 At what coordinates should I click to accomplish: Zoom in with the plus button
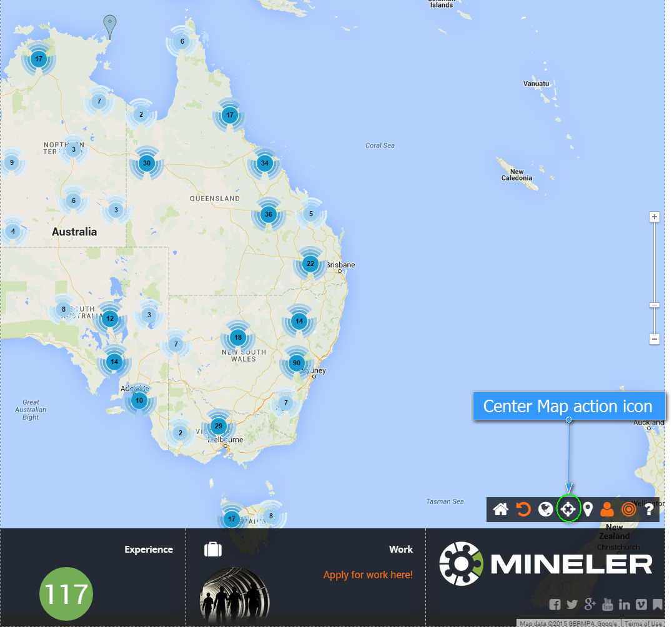(655, 217)
